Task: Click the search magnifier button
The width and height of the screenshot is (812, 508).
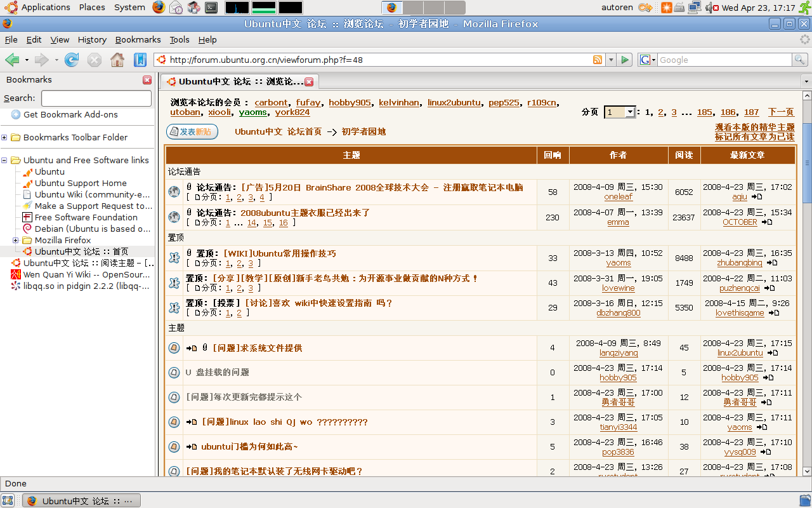Action: click(x=800, y=60)
